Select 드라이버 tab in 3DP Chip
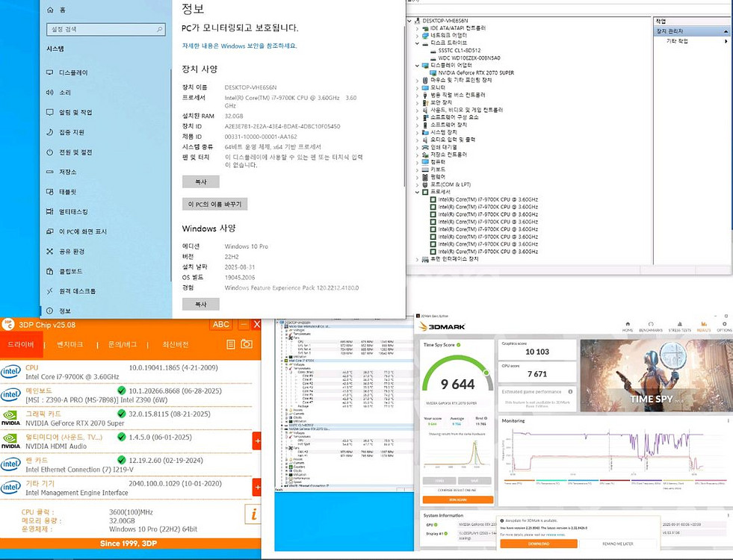Screen dimensions: 733x560 21,344
